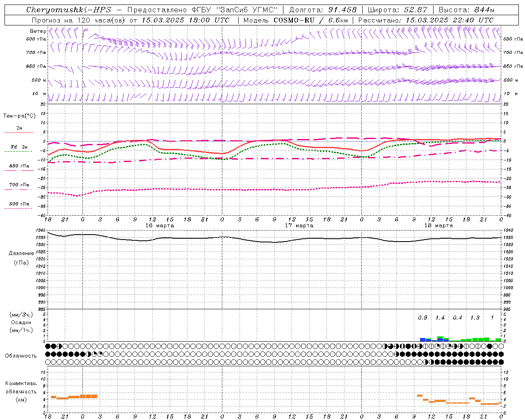525x420 pixels.
Task: Click the (мм/1ч.) units label
Action: (21, 330)
